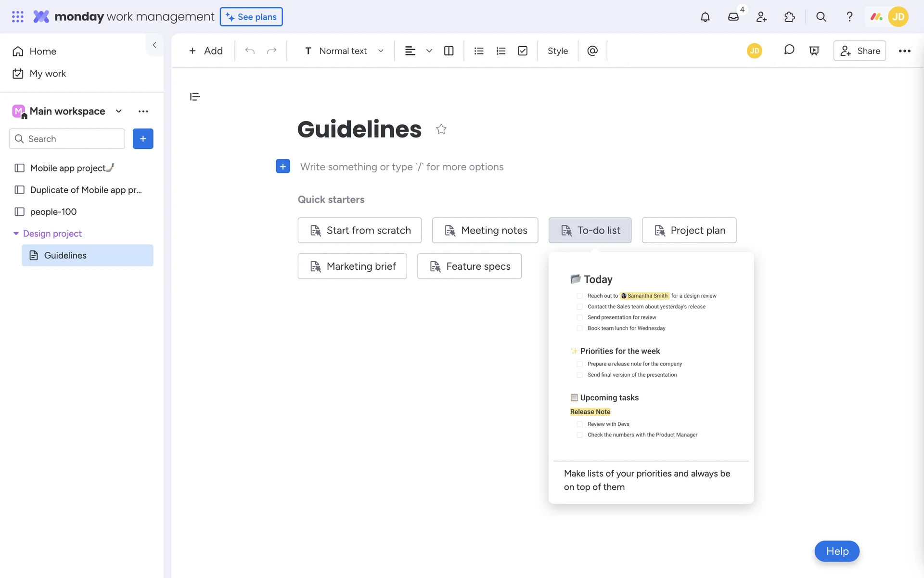
Task: Insert a numbered list
Action: click(500, 51)
